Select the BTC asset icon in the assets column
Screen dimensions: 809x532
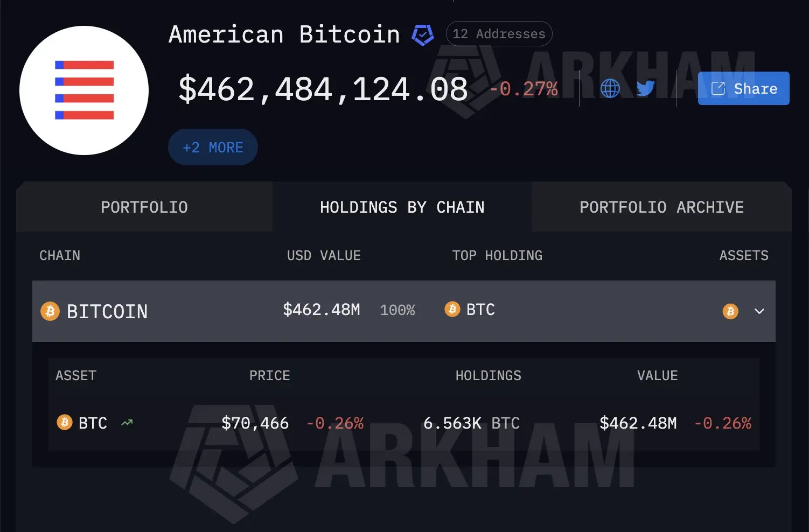(x=730, y=311)
